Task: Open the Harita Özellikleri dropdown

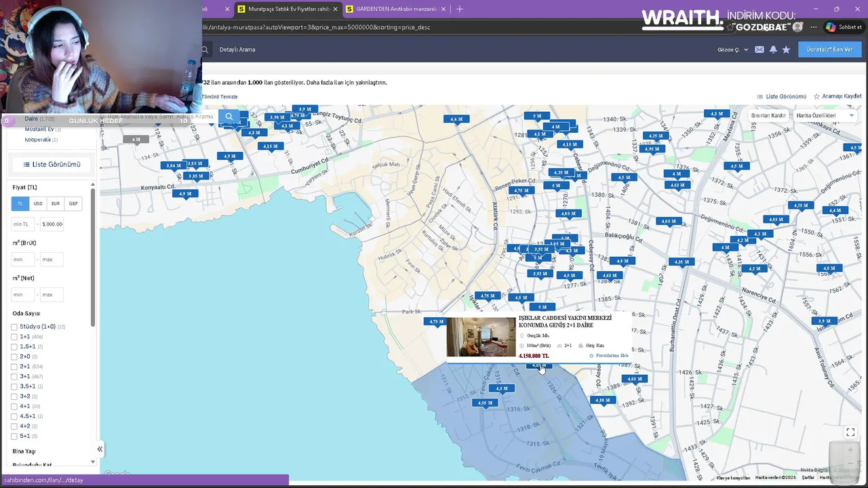Action: tap(825, 115)
